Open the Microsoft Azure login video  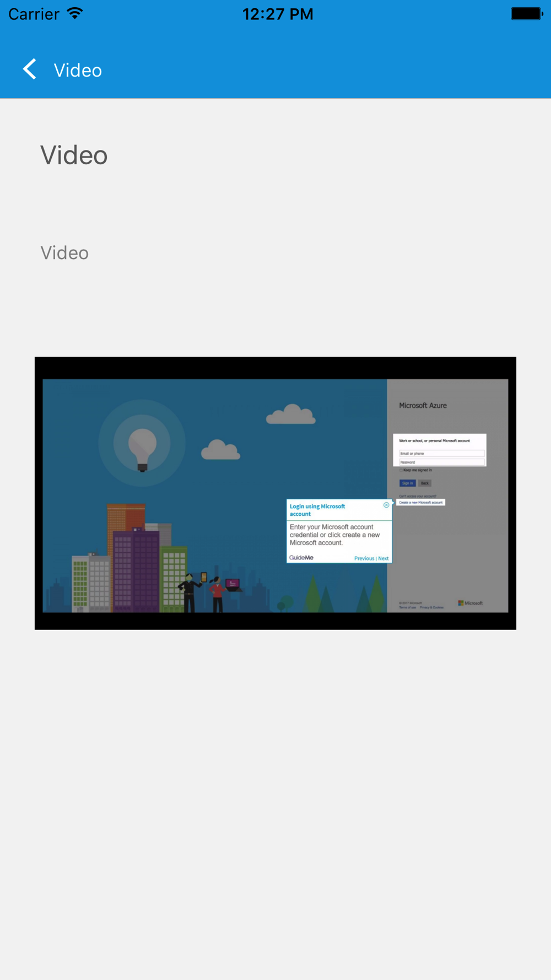pos(275,493)
